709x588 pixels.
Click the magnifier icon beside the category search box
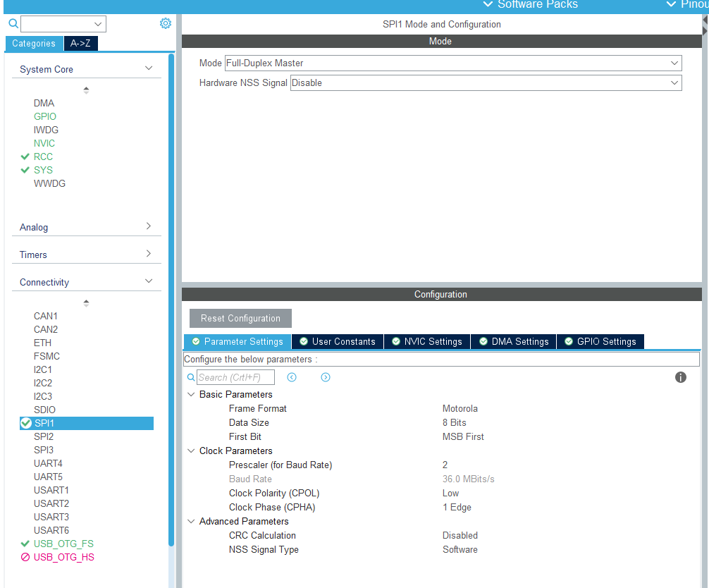(13, 23)
